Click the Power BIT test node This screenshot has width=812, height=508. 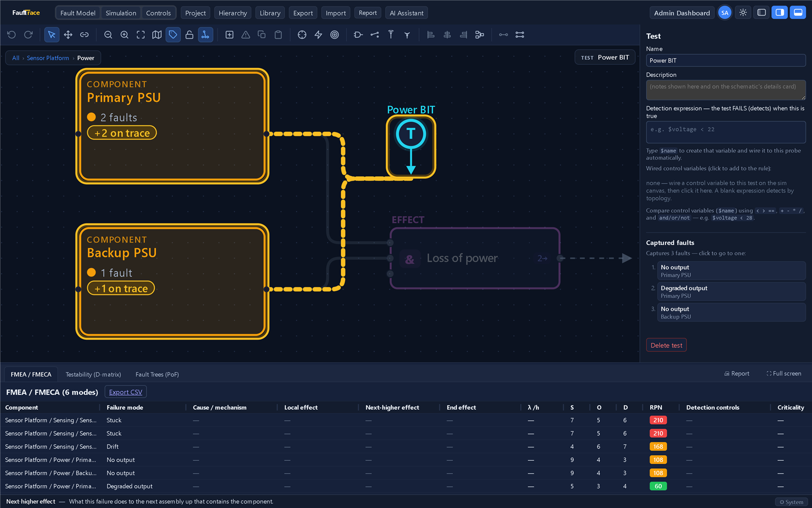pos(411,146)
